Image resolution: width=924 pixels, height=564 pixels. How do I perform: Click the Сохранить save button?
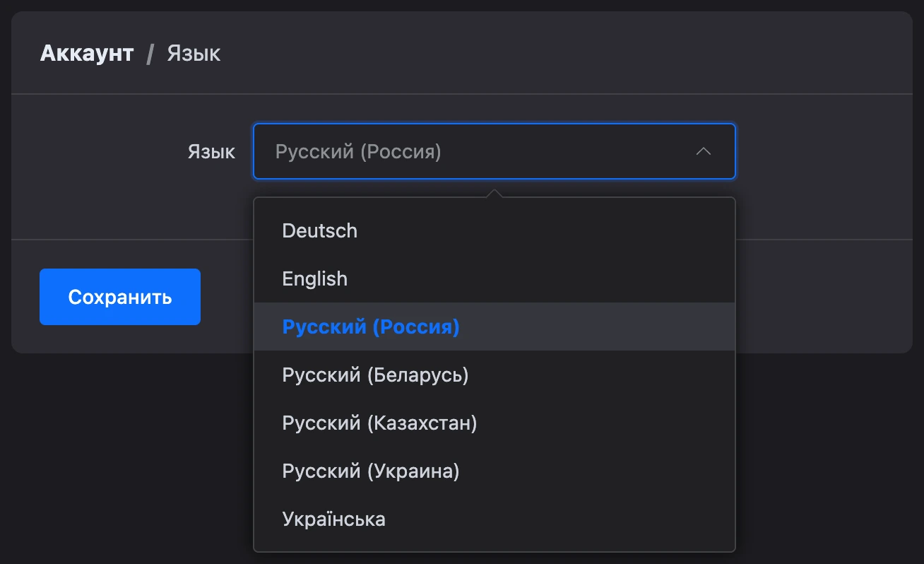pos(120,297)
